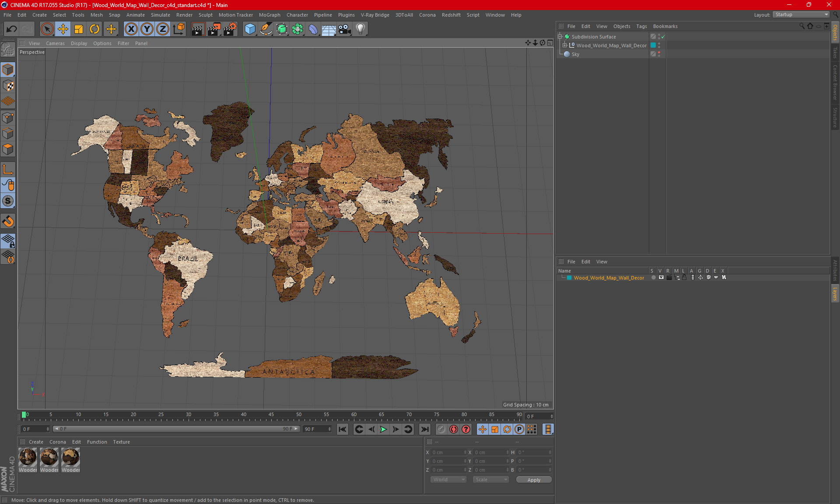Expand Wood_World_Map_Wall_Decor object
The image size is (840, 504).
click(x=564, y=45)
